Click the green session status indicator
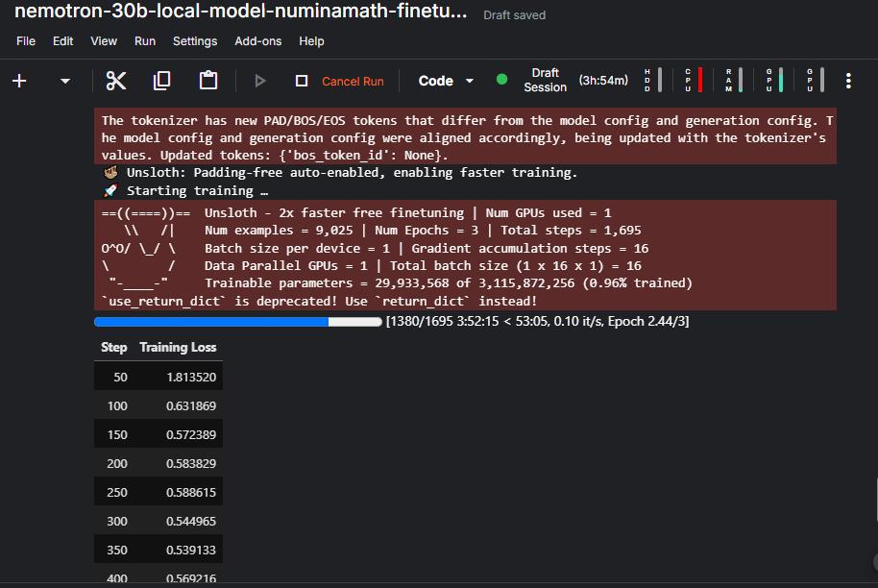The image size is (878, 588). click(x=502, y=80)
